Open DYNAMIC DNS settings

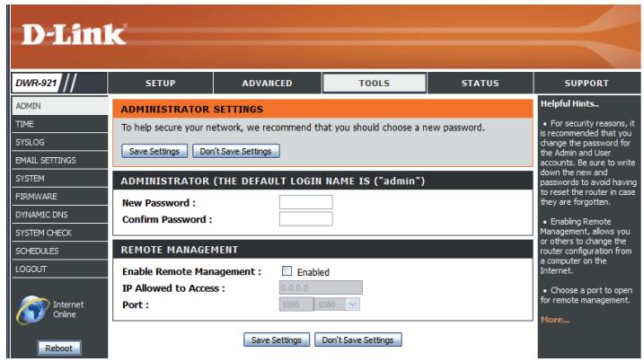coord(60,215)
